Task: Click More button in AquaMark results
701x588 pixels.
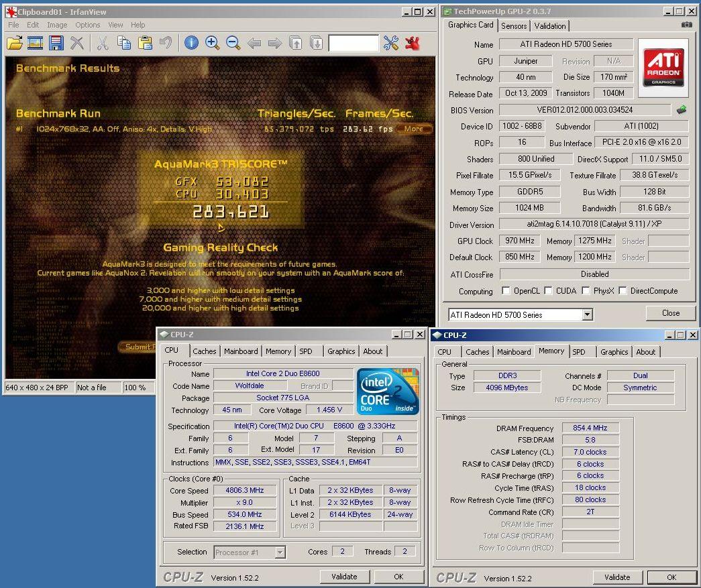Action: [x=413, y=129]
